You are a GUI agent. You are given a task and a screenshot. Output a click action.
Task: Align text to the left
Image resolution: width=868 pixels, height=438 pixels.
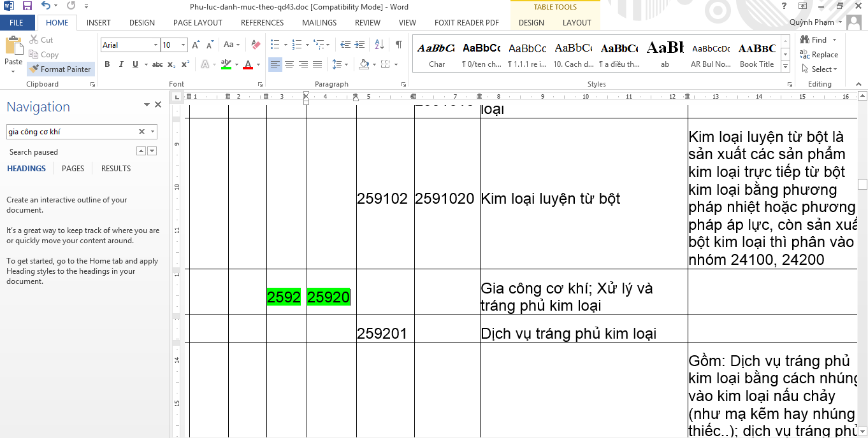pos(275,64)
